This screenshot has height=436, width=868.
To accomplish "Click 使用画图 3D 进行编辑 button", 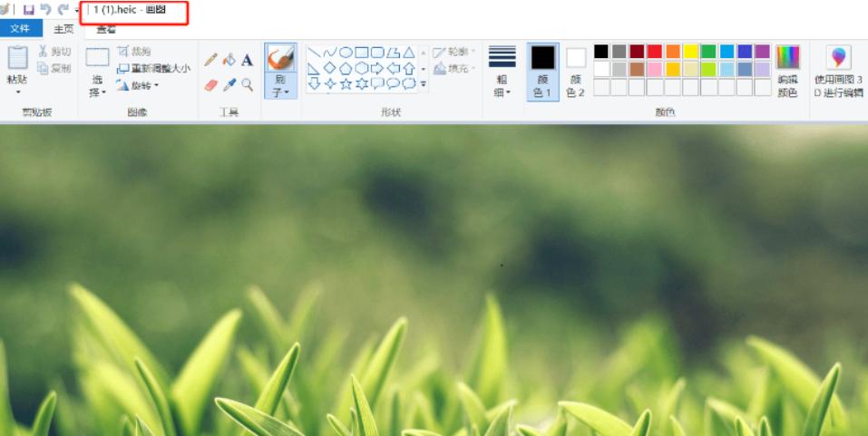I will tap(838, 72).
